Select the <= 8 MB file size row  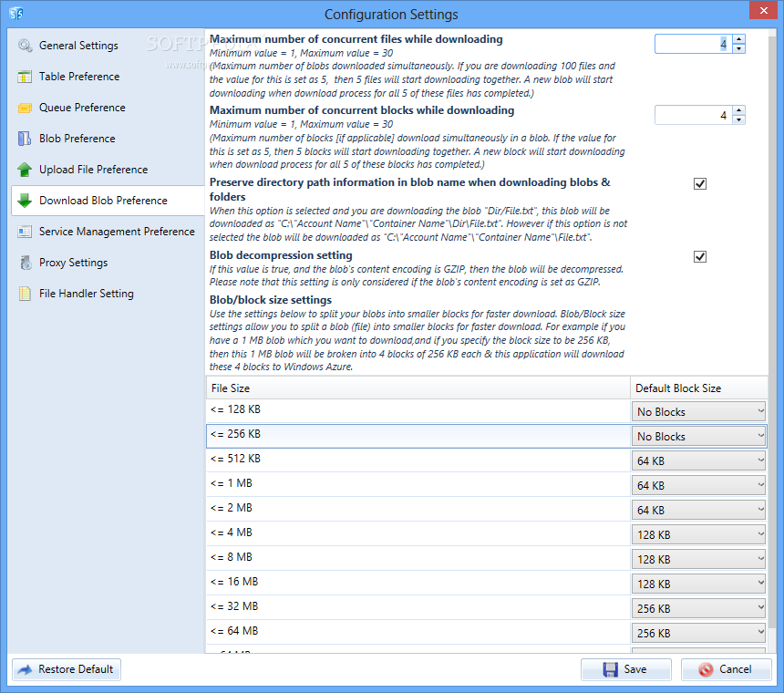418,558
